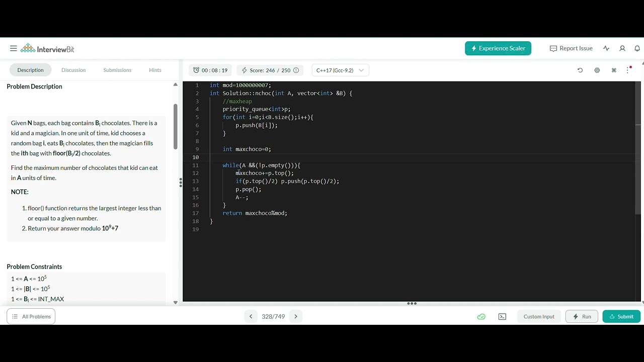Click the cloud saved status icon
644x362 pixels.
click(x=481, y=316)
